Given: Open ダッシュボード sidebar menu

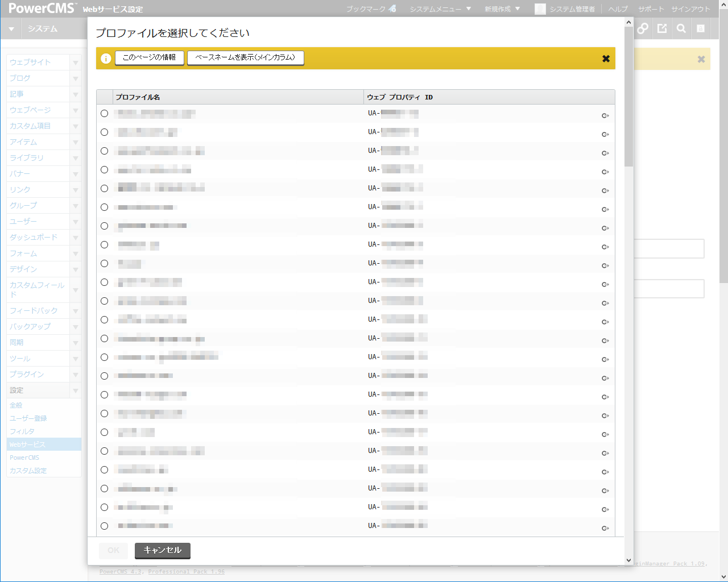Looking at the screenshot, I should tap(34, 237).
